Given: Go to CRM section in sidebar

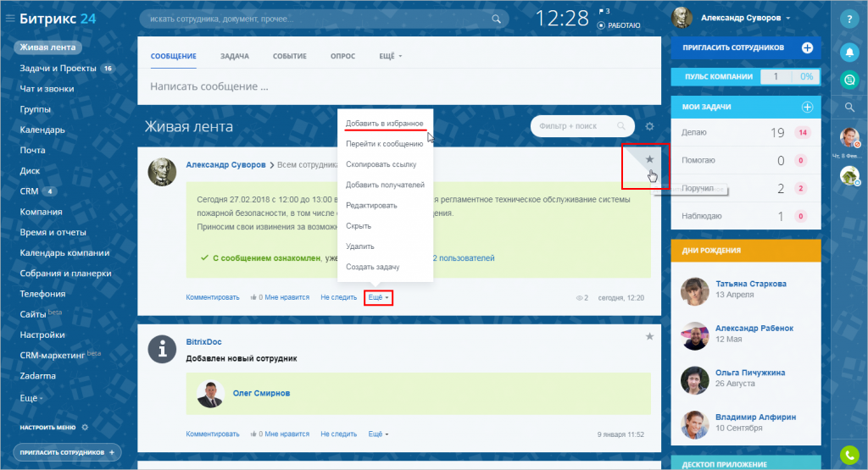Looking at the screenshot, I should 30,191.
